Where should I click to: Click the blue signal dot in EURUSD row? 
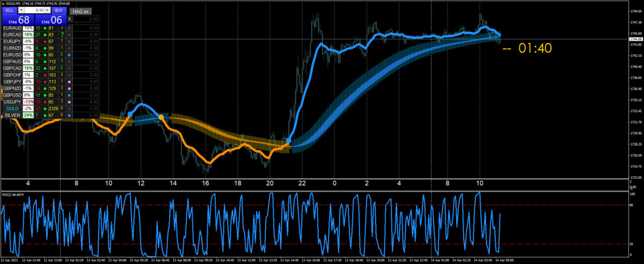coord(69,55)
